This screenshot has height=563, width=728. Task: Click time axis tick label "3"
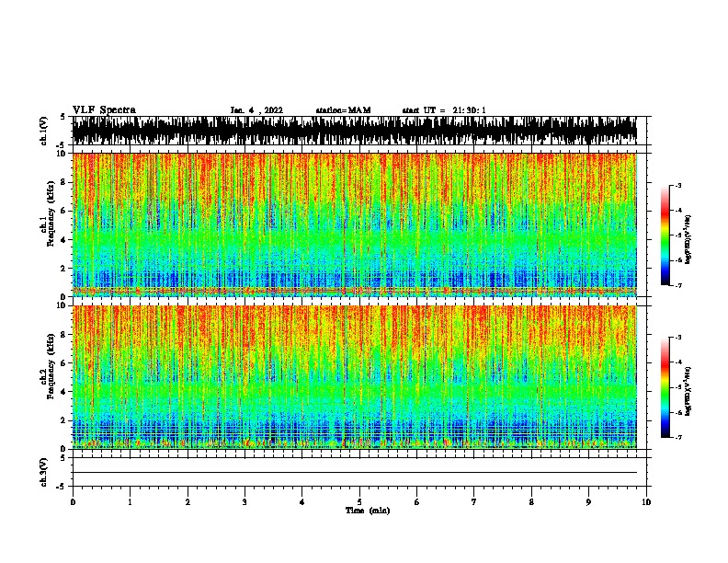(245, 502)
